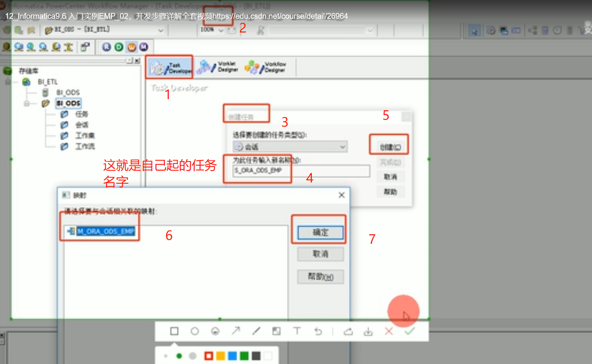
Task: Click the undo icon in the annotation bar
Action: 318,331
